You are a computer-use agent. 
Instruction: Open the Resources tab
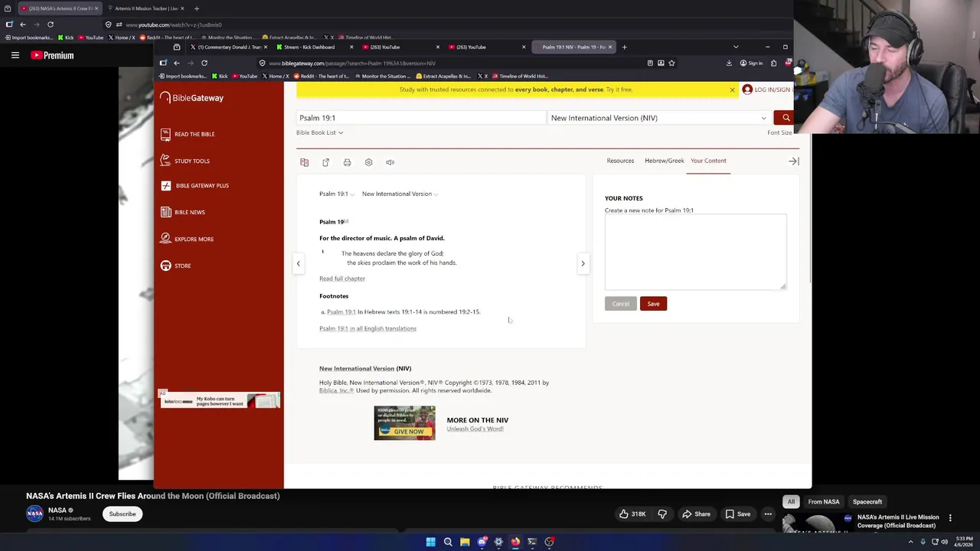(620, 161)
